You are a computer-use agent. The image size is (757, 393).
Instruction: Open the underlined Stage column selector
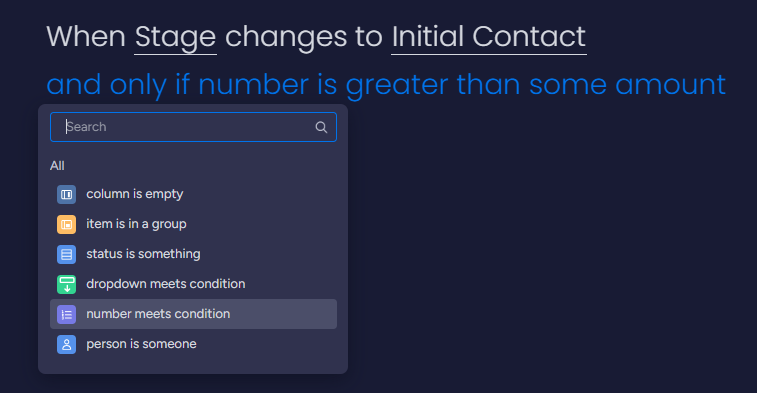click(x=175, y=38)
